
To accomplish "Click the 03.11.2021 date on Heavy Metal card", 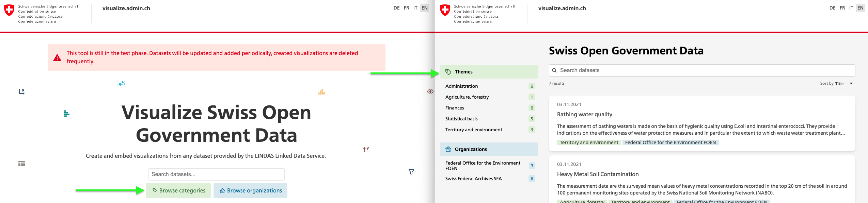I will pos(569,164).
